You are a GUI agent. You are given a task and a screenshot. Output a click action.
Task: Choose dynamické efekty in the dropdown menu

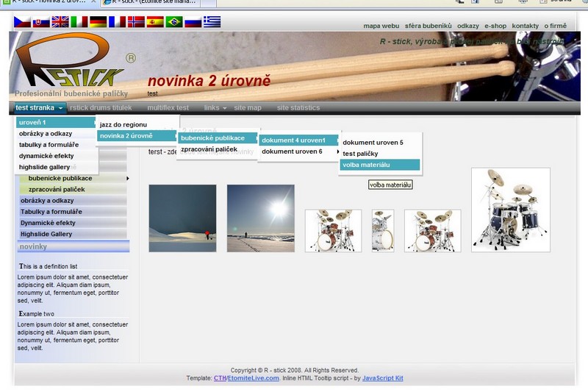[57, 156]
